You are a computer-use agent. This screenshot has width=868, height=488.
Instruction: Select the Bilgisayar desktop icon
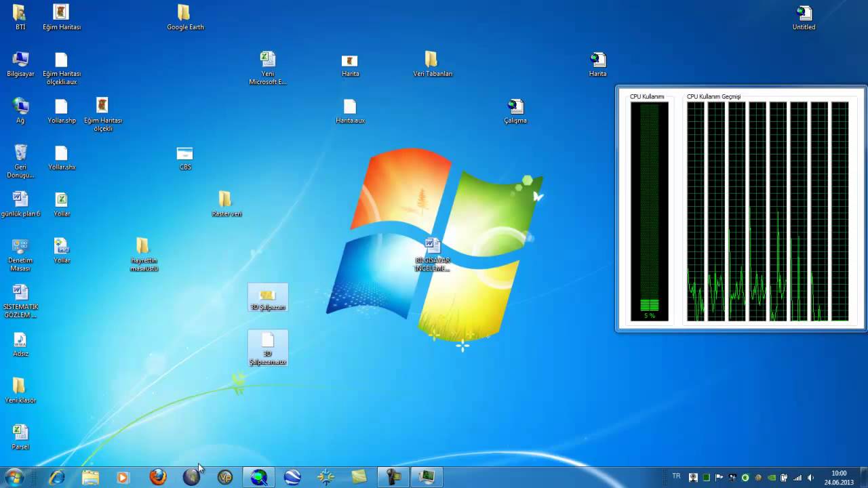[x=20, y=64]
